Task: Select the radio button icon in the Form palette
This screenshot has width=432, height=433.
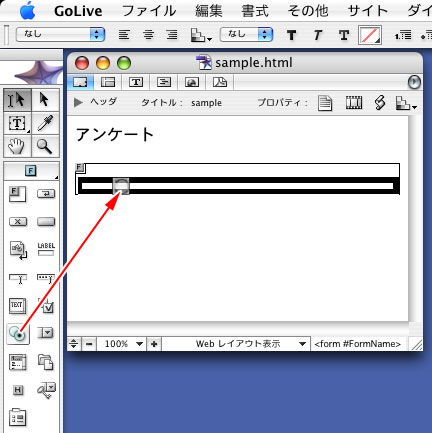Action: [x=18, y=334]
